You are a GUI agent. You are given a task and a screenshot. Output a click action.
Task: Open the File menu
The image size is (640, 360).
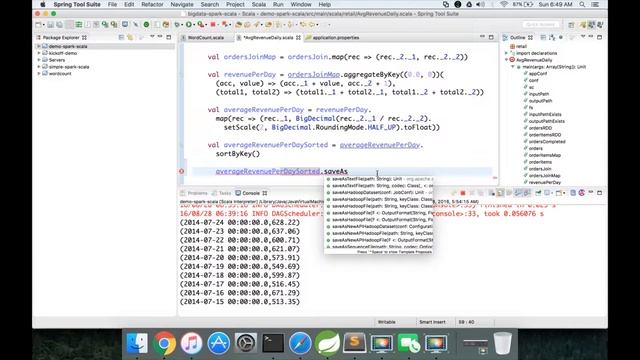point(112,4)
